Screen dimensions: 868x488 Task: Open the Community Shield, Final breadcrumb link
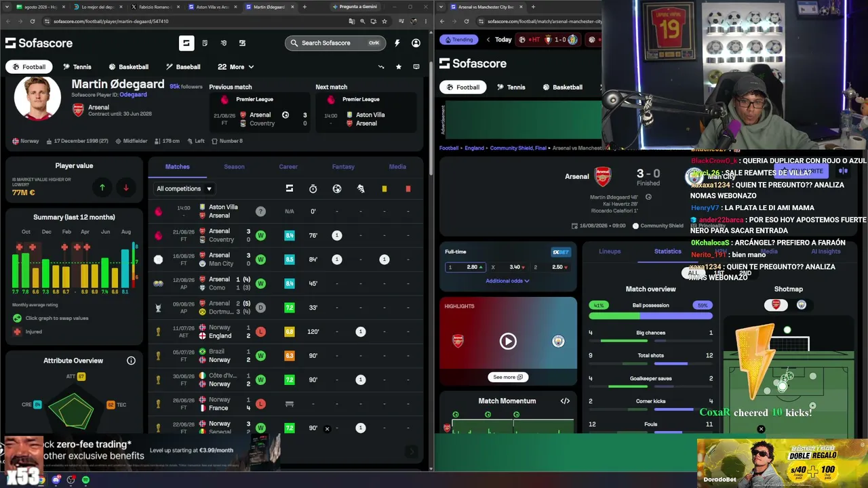click(518, 148)
